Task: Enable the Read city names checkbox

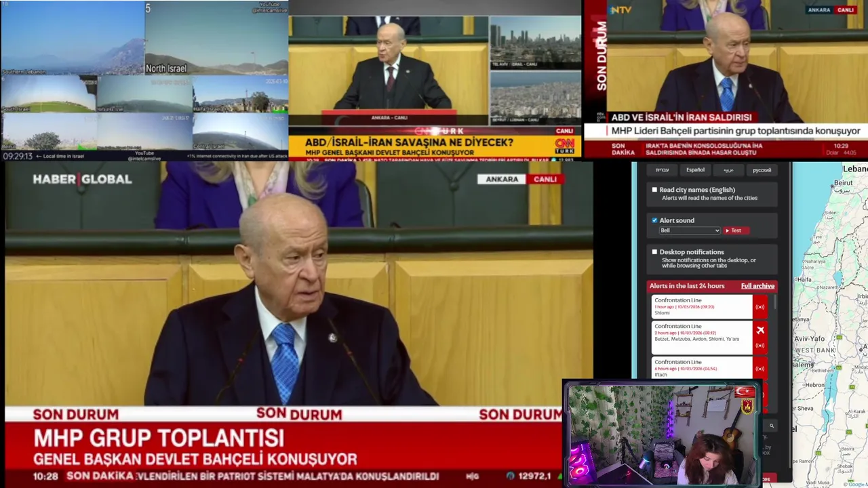Action: 654,190
